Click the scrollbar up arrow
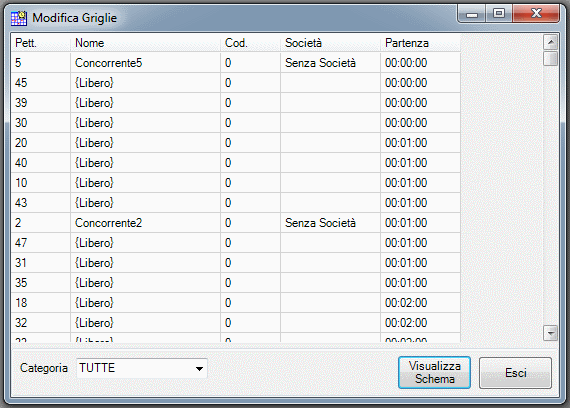 (x=550, y=43)
